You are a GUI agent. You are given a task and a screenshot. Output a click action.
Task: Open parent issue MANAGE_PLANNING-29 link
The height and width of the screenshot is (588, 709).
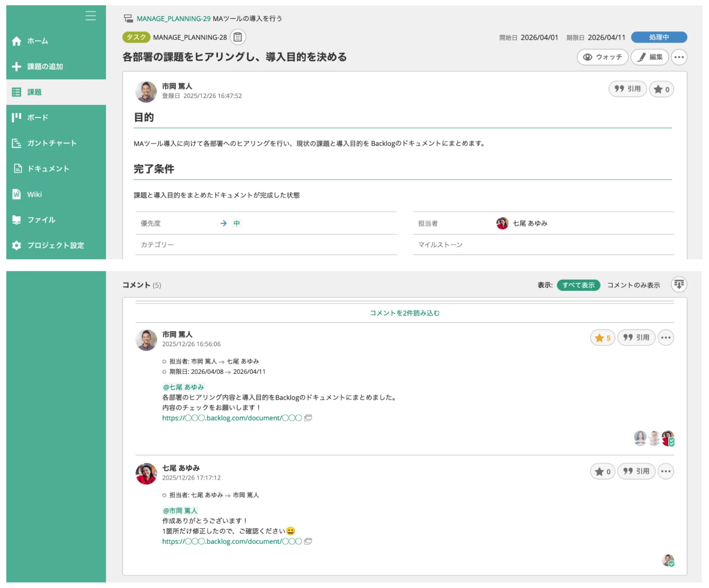coord(173,18)
